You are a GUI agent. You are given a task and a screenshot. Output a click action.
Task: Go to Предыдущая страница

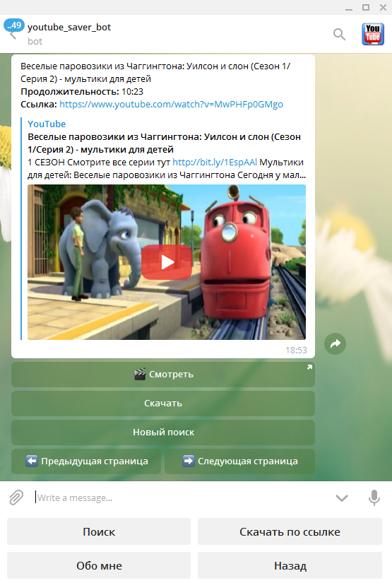86,461
